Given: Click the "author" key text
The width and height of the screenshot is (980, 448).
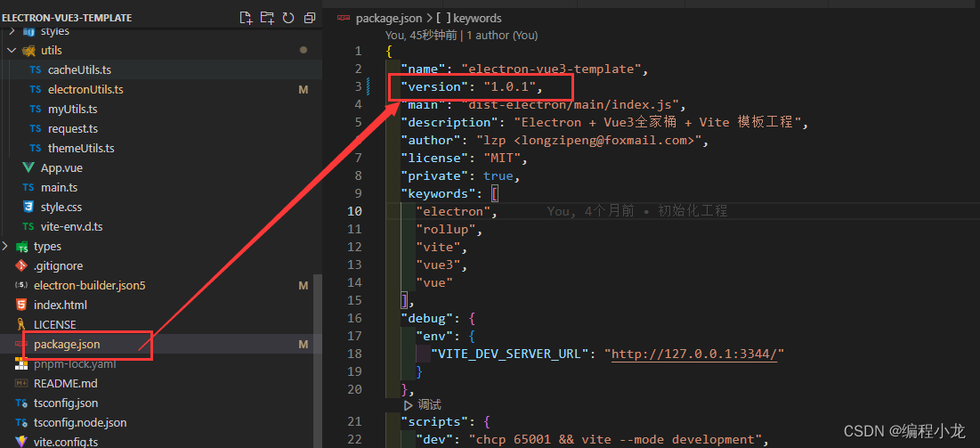Looking at the screenshot, I should (x=430, y=140).
